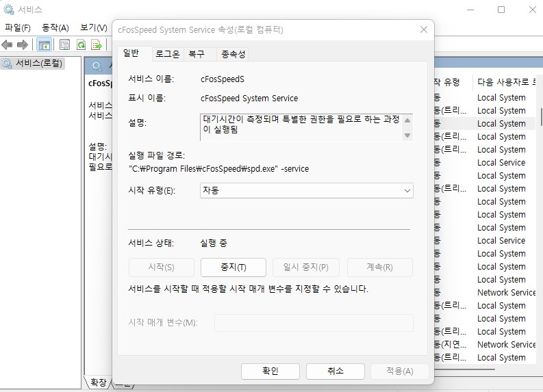The height and width of the screenshot is (392, 543).
Task: Open the 보기(V) menu
Action: click(x=94, y=27)
